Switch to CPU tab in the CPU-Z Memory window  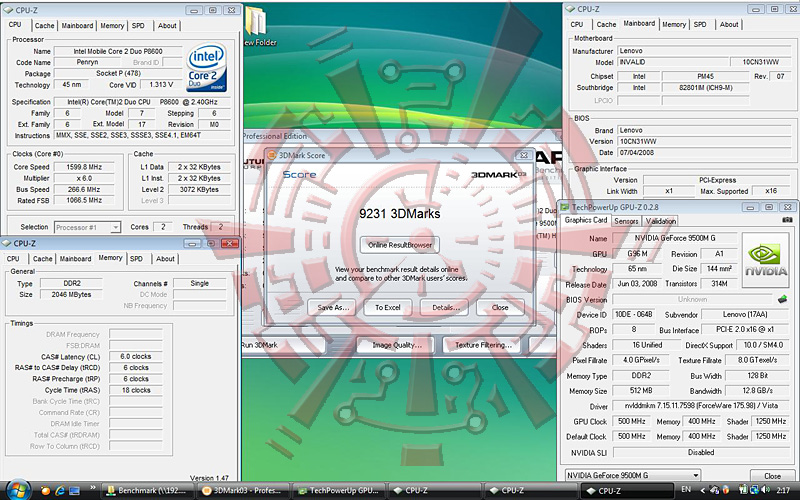point(13,259)
